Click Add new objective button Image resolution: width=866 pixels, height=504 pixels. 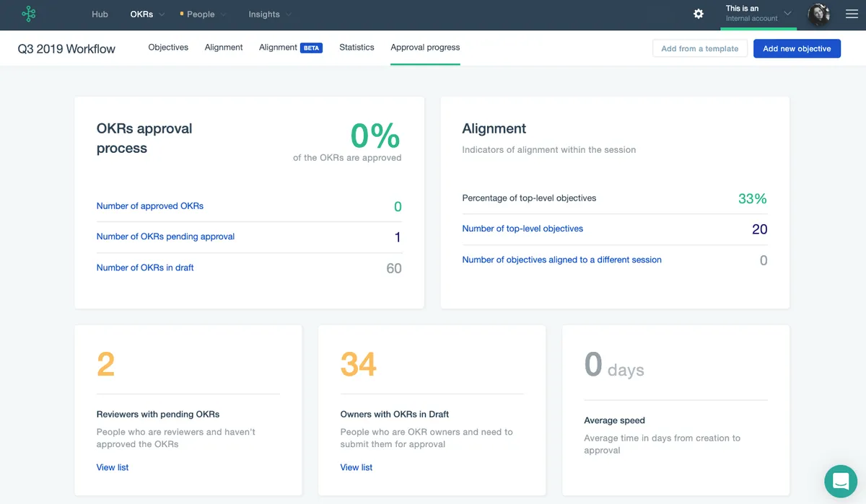tap(797, 48)
